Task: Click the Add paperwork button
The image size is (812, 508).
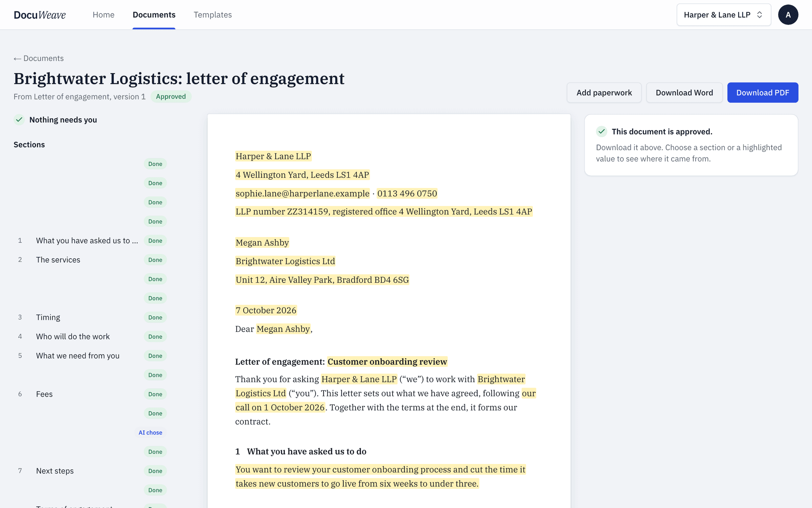Action: click(x=604, y=92)
